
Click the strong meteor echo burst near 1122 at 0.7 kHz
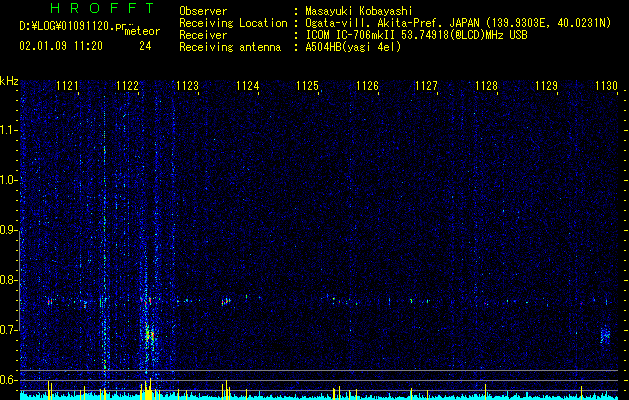click(149, 334)
